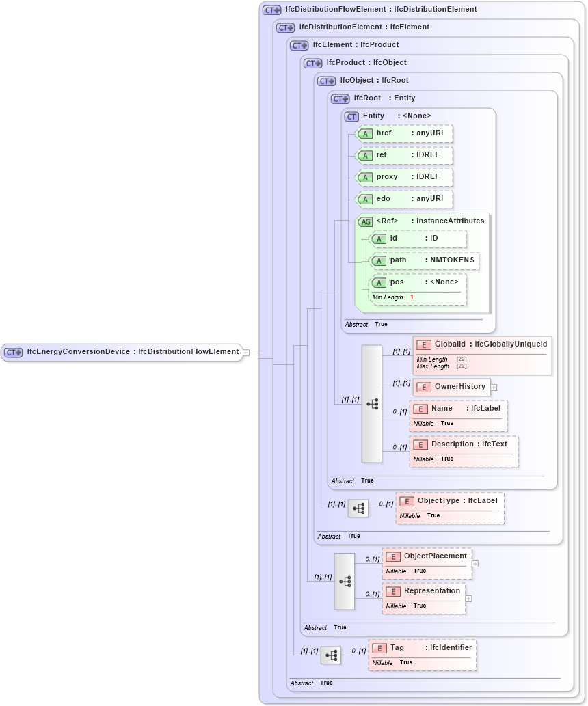The width and height of the screenshot is (588, 706).
Task: Select the attribute icon for pos
Action: (379, 282)
